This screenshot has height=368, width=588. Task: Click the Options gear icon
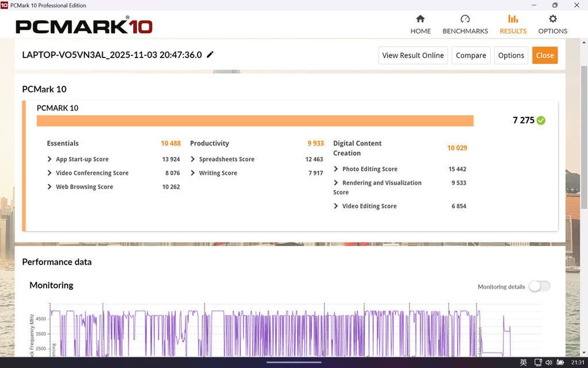tap(552, 19)
